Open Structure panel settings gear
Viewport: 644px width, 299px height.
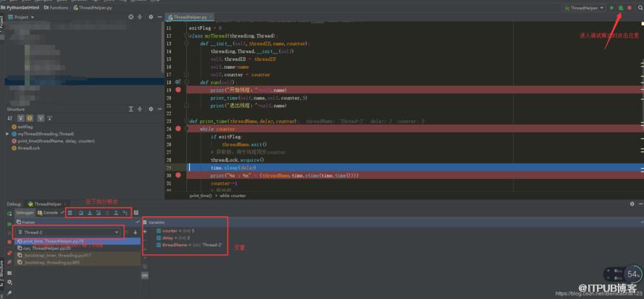click(x=151, y=109)
